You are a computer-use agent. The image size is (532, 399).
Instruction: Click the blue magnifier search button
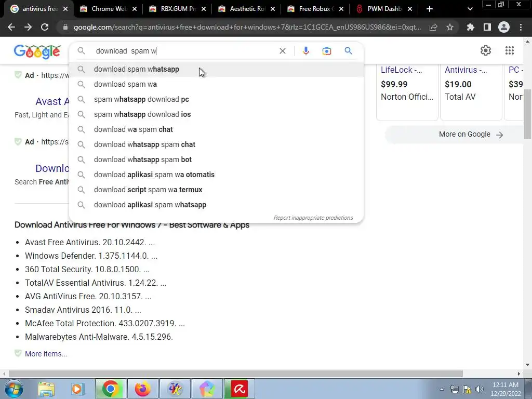(348, 51)
